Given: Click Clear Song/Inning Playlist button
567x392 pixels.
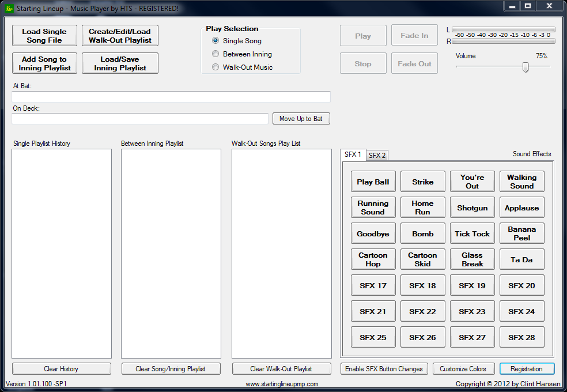Looking at the screenshot, I should tap(171, 368).
